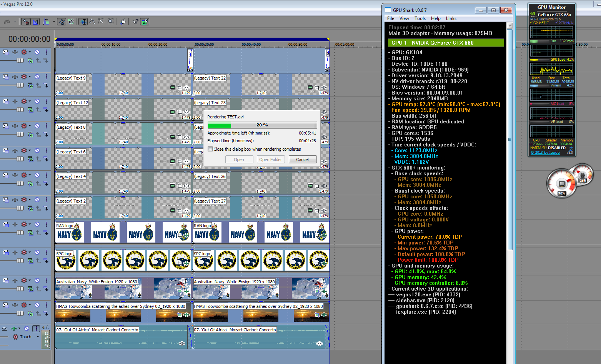Toggle Automatic Crossfades in the toolbar

pyautogui.click(x=35, y=22)
